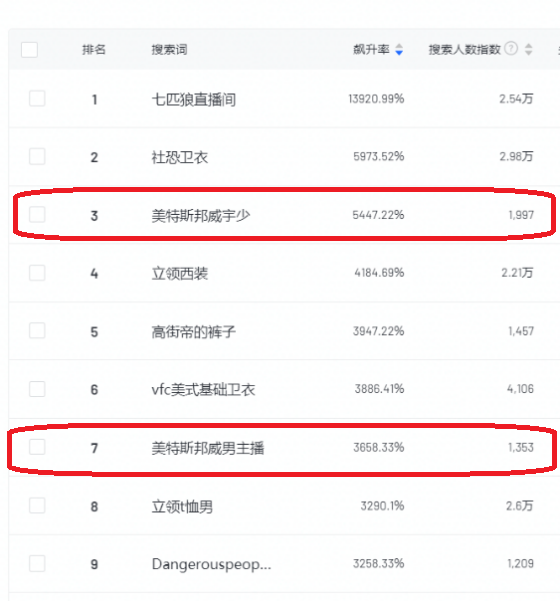Select the checkbox for 社恐卫衣

[37, 156]
